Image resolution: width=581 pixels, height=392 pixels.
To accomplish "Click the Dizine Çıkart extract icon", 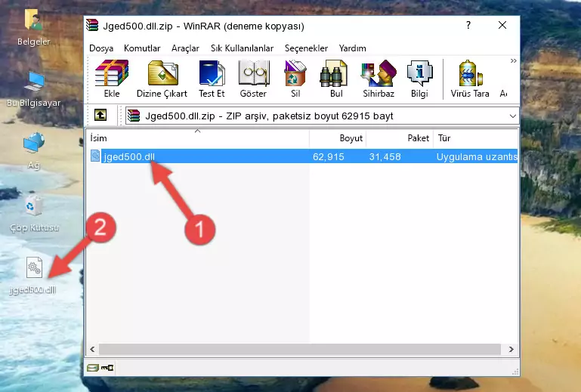I will (162, 79).
